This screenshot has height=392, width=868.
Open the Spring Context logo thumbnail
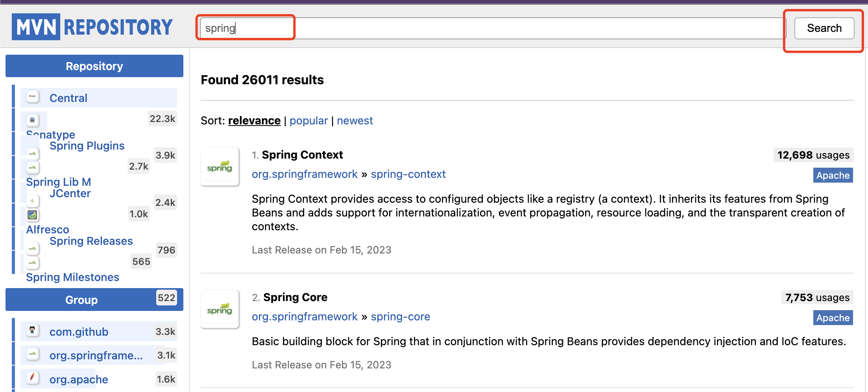pos(220,167)
